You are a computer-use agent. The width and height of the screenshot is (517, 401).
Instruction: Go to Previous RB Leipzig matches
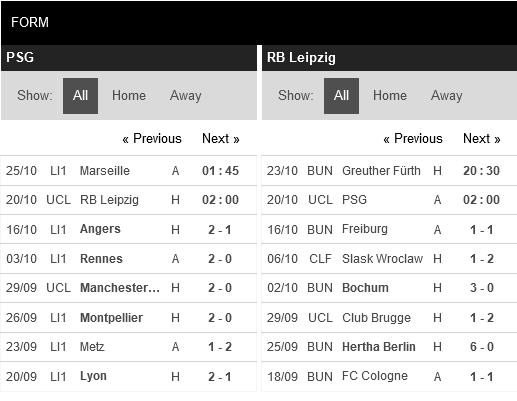[x=413, y=138]
